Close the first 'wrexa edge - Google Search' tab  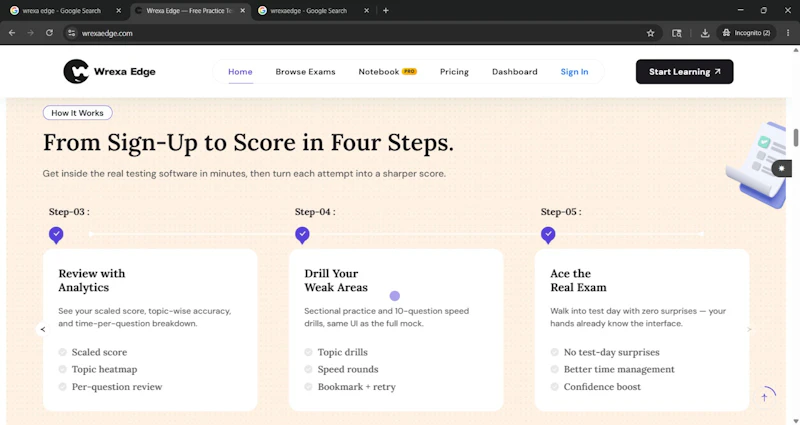point(119,10)
